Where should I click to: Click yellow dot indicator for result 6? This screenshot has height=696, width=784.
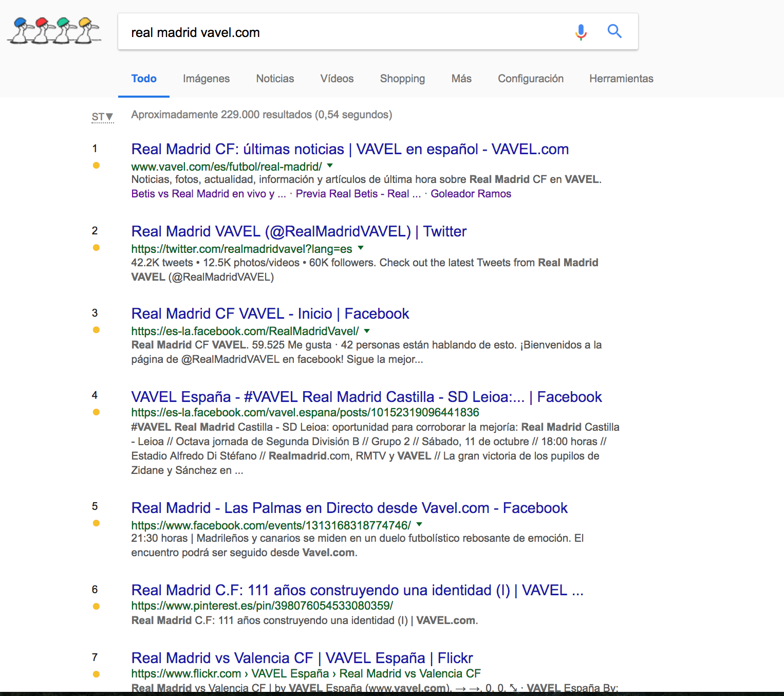96,607
